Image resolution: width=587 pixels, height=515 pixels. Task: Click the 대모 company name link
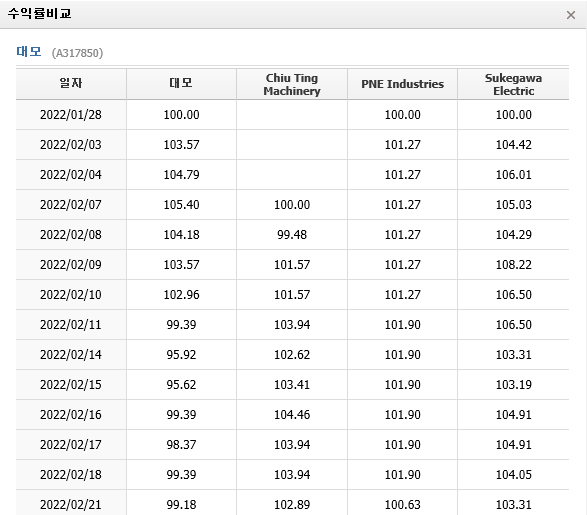pos(29,52)
